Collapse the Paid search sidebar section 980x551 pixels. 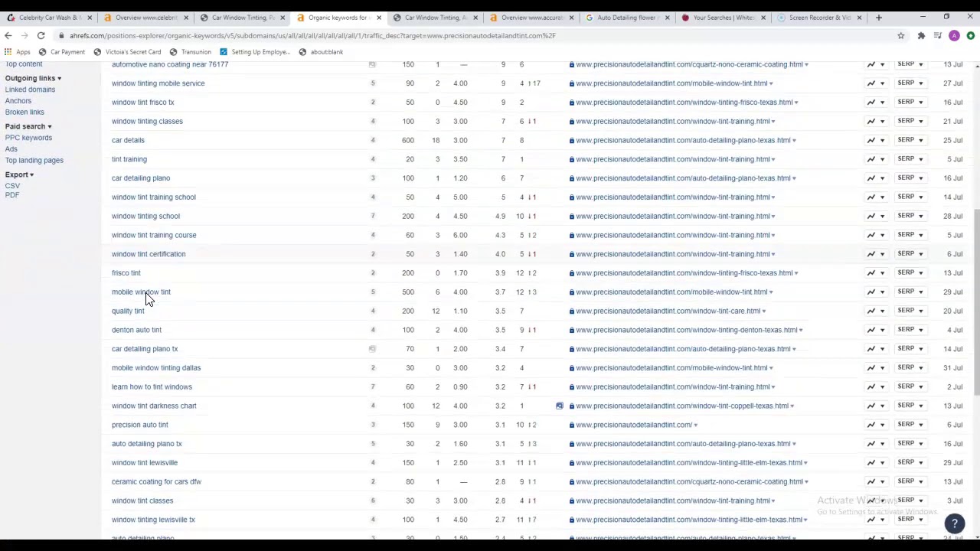point(28,126)
